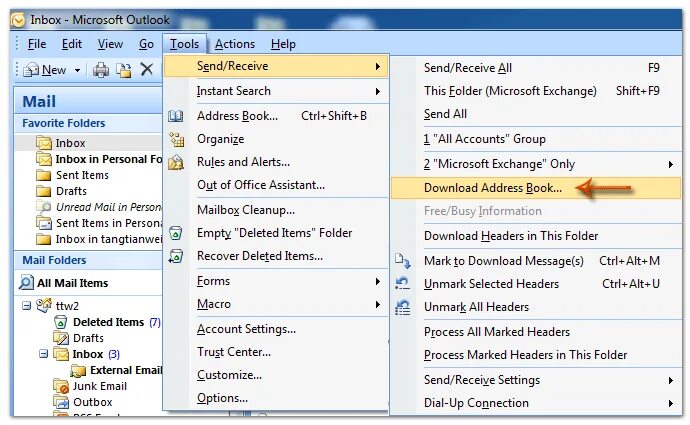This screenshot has height=425, width=690.
Task: Open the Help menu
Action: (283, 44)
